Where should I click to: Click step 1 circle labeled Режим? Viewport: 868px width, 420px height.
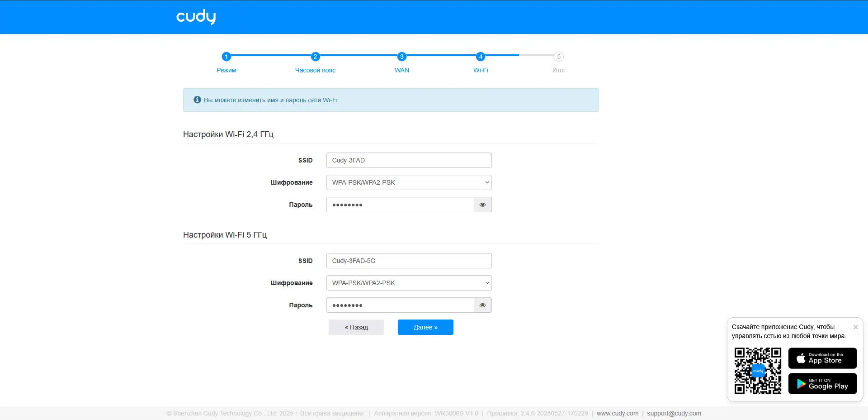226,57
